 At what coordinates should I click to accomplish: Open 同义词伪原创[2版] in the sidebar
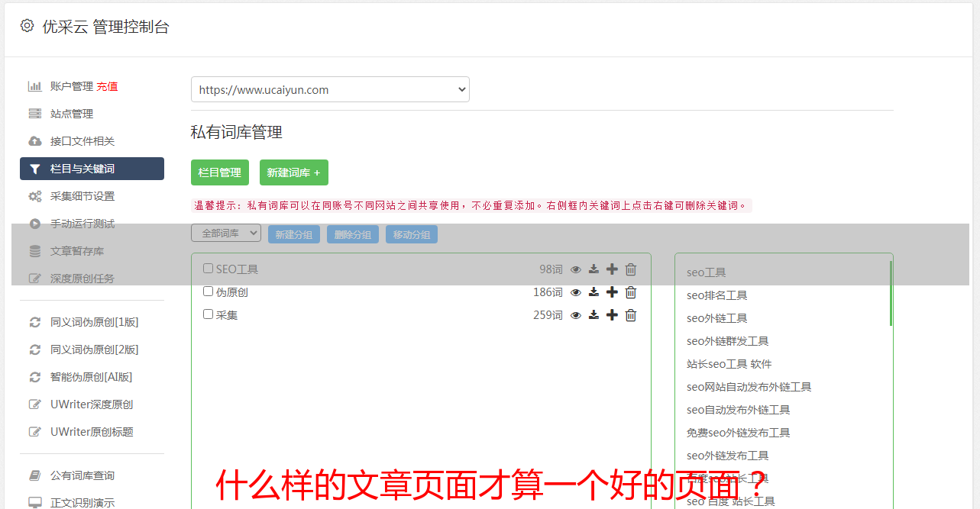point(95,350)
